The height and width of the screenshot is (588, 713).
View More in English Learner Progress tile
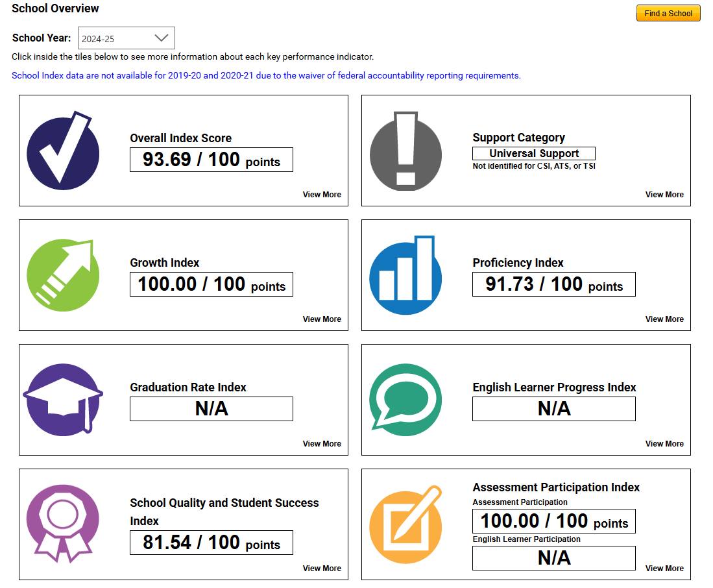pyautogui.click(x=664, y=443)
